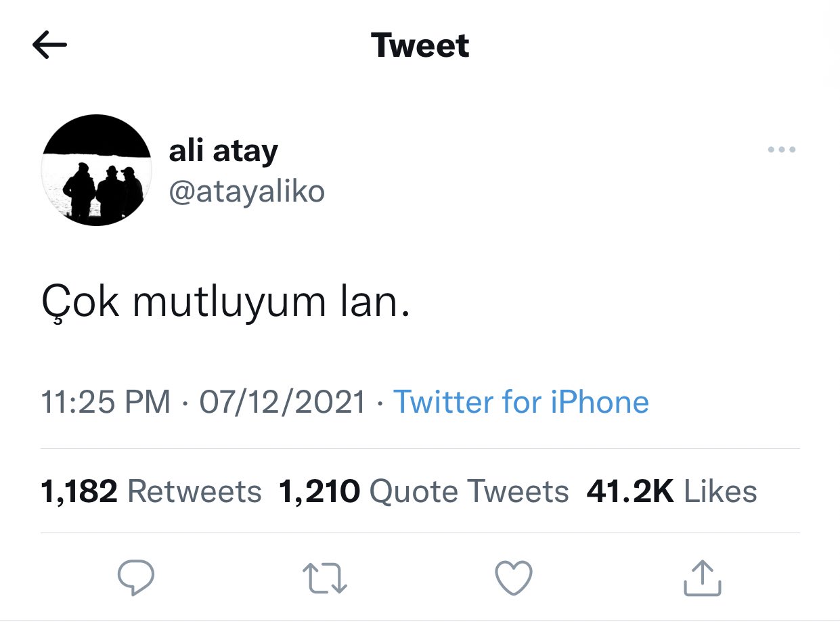Open the three-dot more options menu
Image resolution: width=840 pixels, height=632 pixels.
[782, 150]
